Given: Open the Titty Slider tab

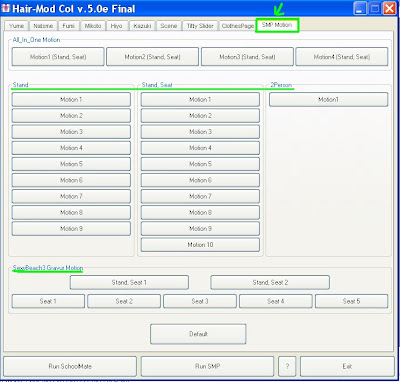Looking at the screenshot, I should [200, 26].
